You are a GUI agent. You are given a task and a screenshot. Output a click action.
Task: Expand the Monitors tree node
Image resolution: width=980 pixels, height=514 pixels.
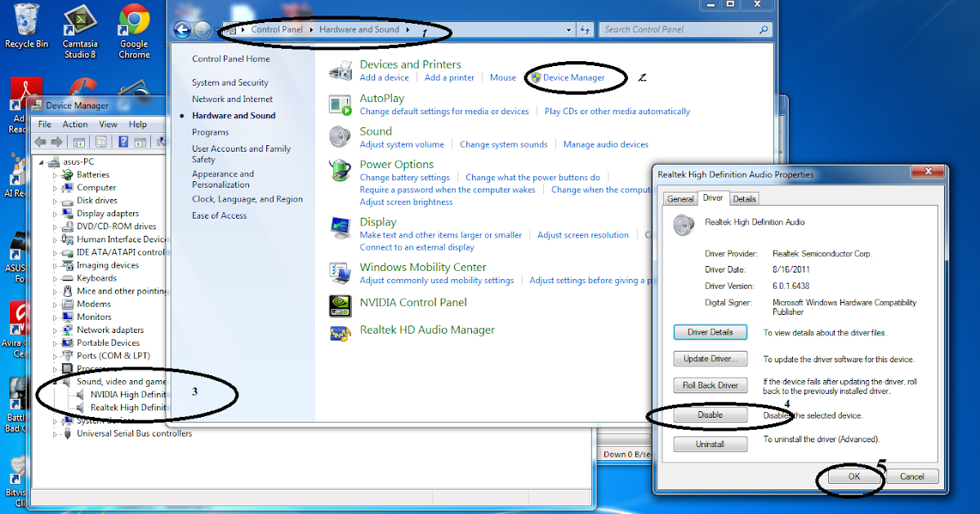56,317
